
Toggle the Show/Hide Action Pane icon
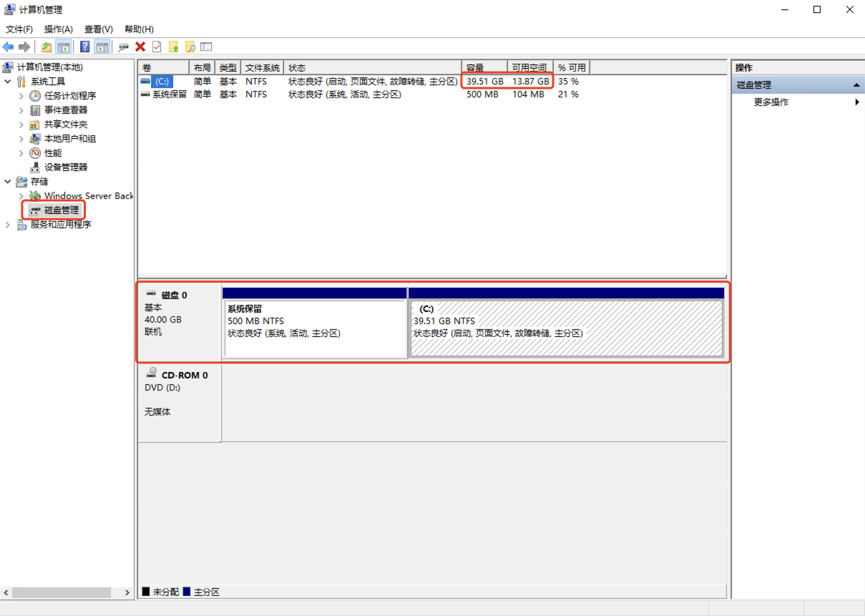tap(102, 47)
